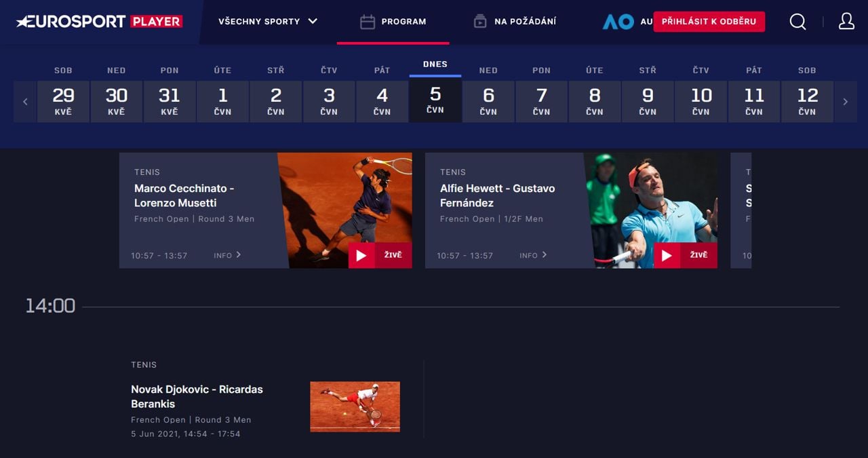The height and width of the screenshot is (458, 868).
Task: Open the user account profile icon
Action: tap(846, 21)
